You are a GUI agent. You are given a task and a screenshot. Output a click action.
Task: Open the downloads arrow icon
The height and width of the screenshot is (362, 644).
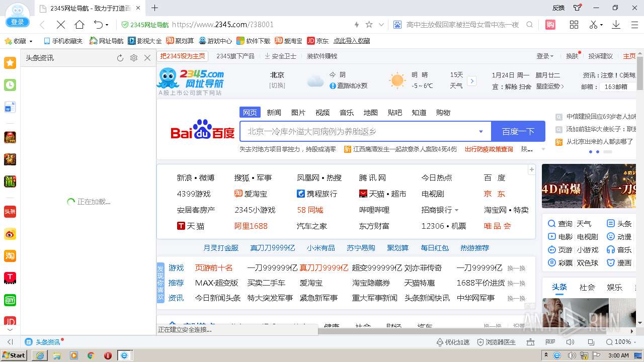616,25
